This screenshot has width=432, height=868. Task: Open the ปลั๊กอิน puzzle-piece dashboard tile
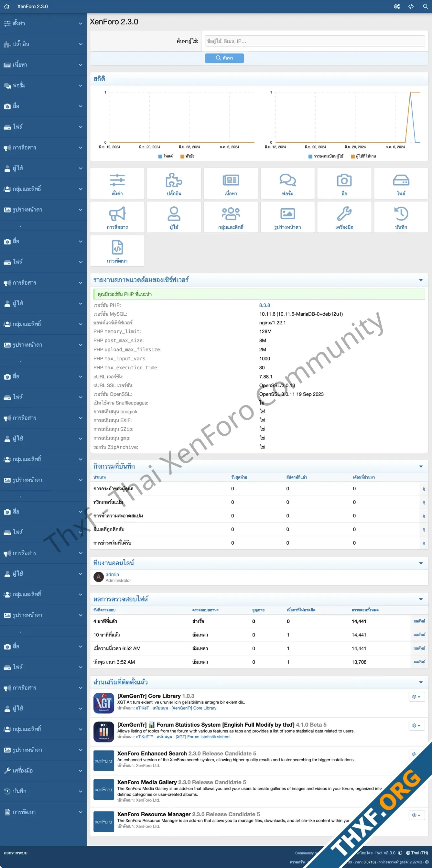(x=174, y=184)
